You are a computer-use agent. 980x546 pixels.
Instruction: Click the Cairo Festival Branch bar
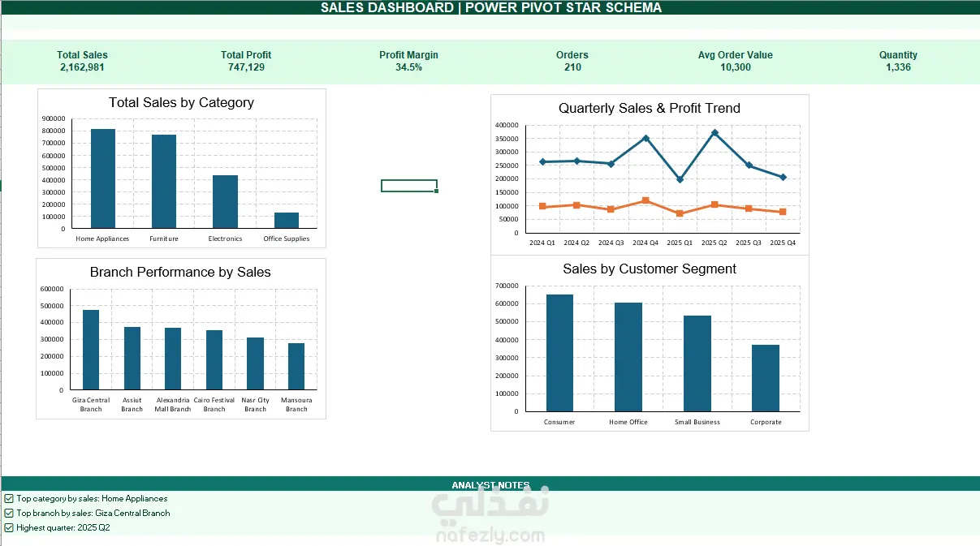point(214,359)
